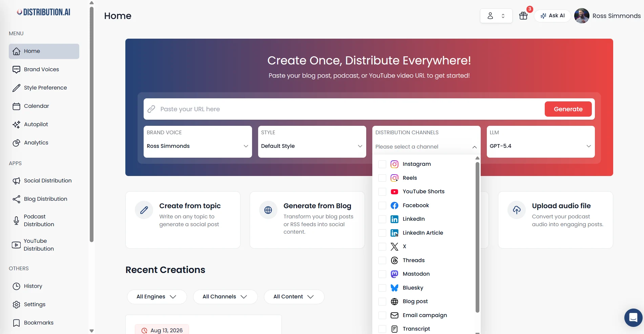Open the Brand Voice dropdown
The height and width of the screenshot is (334, 644).
(x=198, y=142)
